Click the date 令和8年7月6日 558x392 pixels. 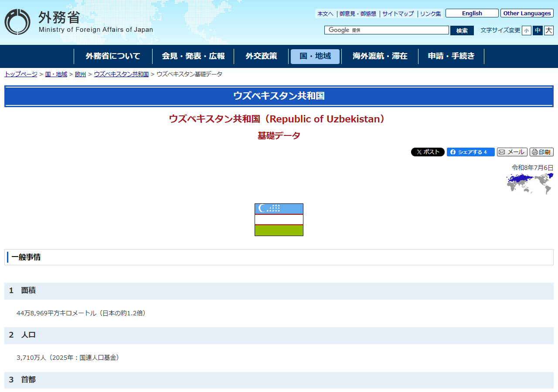533,167
